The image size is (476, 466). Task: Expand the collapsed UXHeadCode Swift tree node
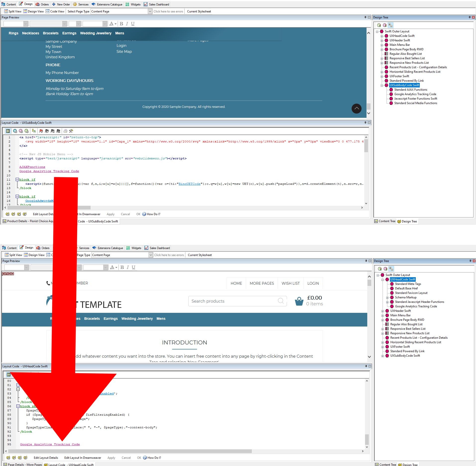[382, 36]
